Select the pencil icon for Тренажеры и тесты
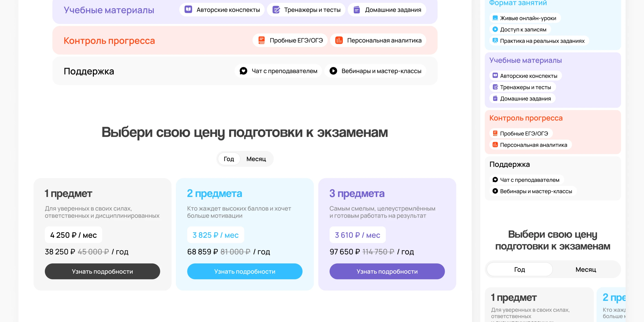The width and height of the screenshot is (644, 322). (276, 10)
